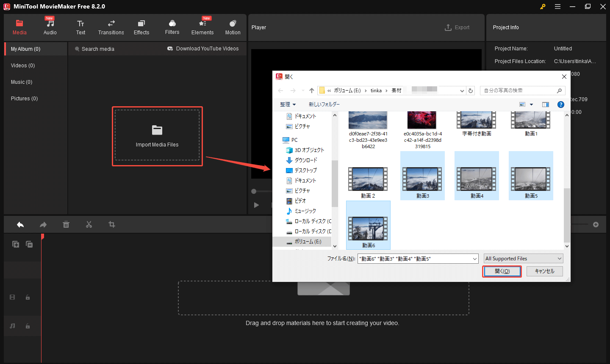Select PC in the folder tree
Image resolution: width=610 pixels, height=364 pixels.
coord(290,140)
